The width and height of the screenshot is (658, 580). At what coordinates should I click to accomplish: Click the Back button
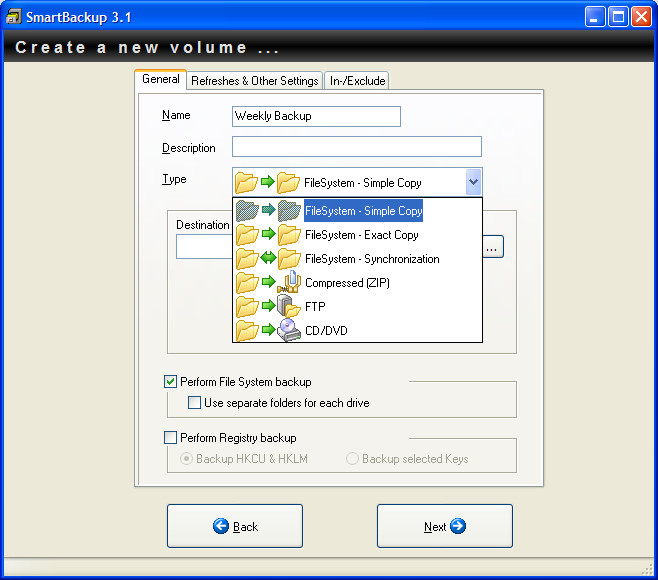click(235, 526)
